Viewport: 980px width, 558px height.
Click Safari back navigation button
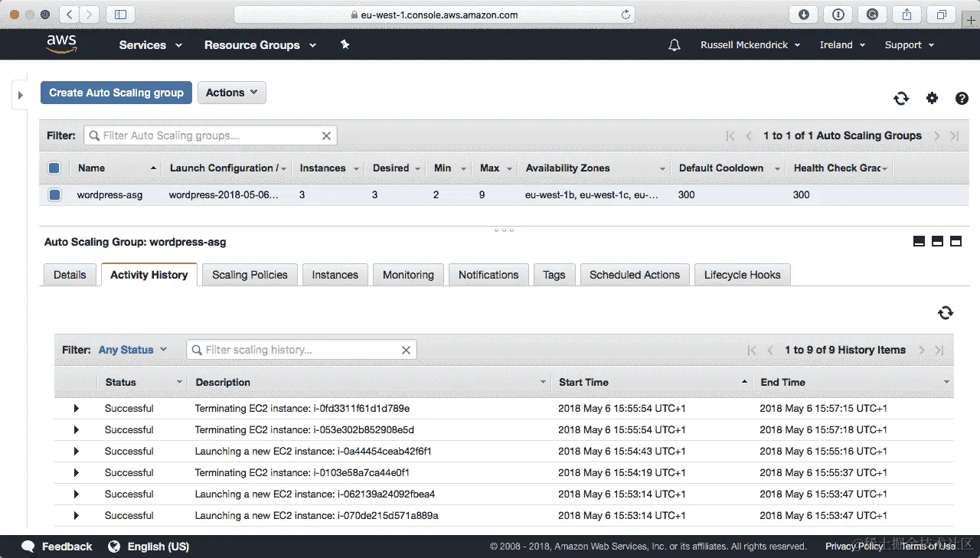tap(69, 15)
